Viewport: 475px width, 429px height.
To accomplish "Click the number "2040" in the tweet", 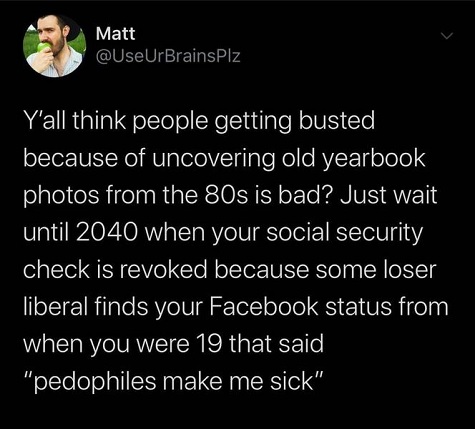I will coord(107,232).
